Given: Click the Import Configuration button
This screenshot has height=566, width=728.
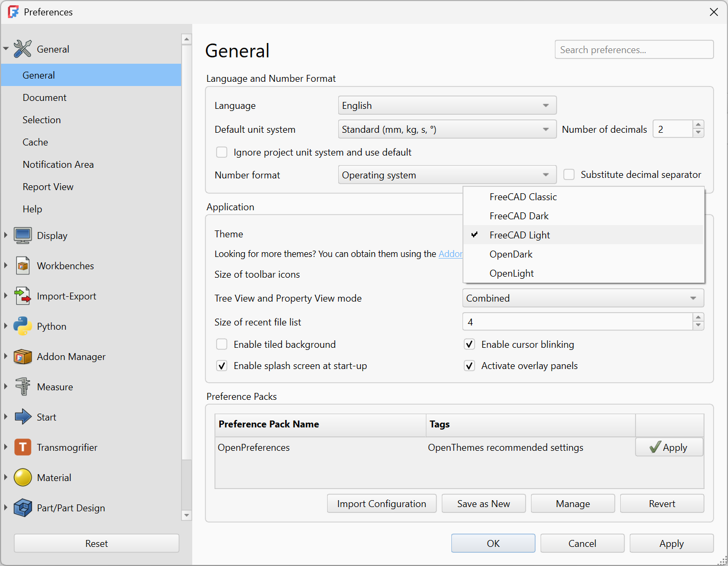Looking at the screenshot, I should [382, 504].
